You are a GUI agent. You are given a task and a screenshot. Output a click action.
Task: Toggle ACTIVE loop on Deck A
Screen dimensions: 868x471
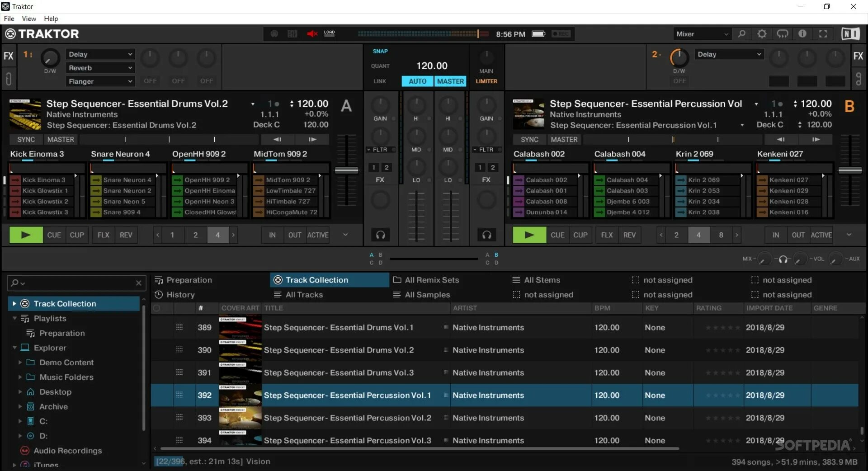[318, 235]
